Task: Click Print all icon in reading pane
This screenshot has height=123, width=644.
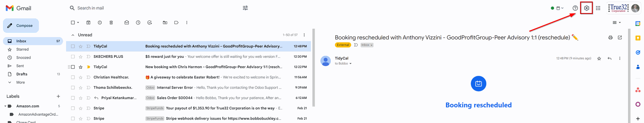Action: coord(610,37)
